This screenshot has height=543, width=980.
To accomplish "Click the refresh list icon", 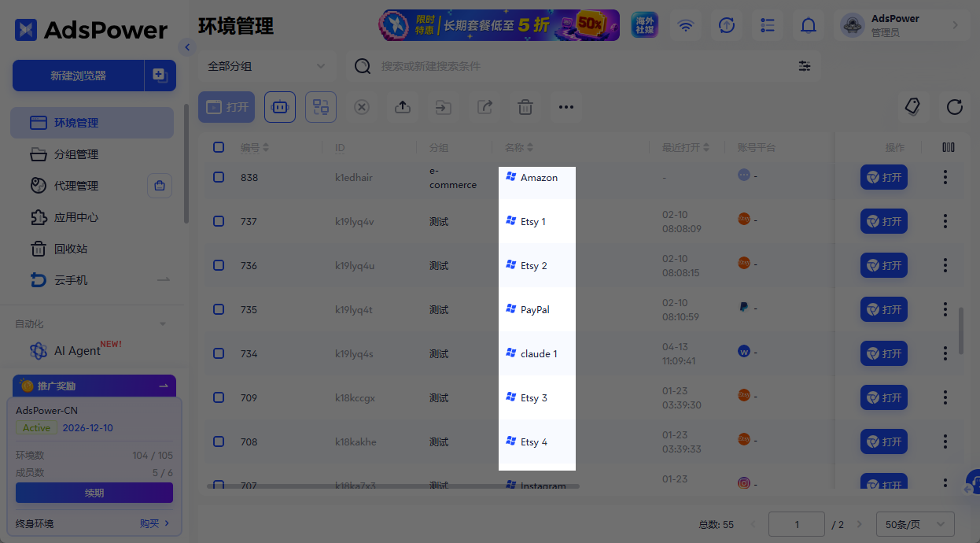I will pyautogui.click(x=955, y=107).
